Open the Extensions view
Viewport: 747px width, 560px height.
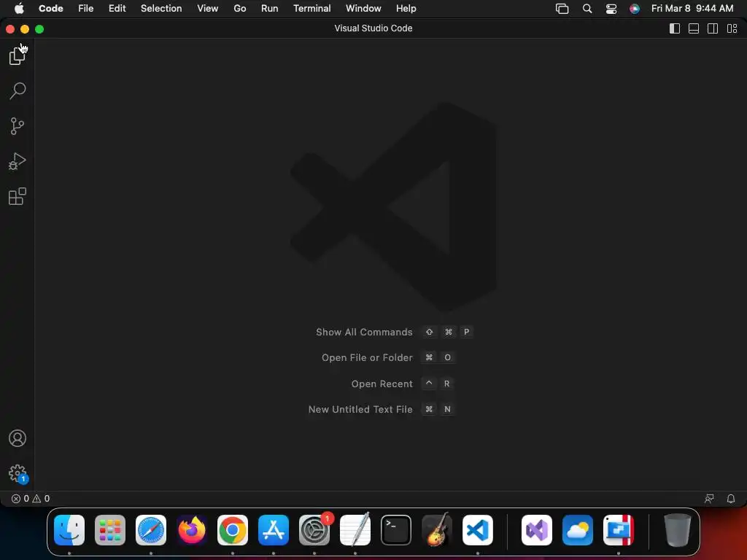[18, 196]
